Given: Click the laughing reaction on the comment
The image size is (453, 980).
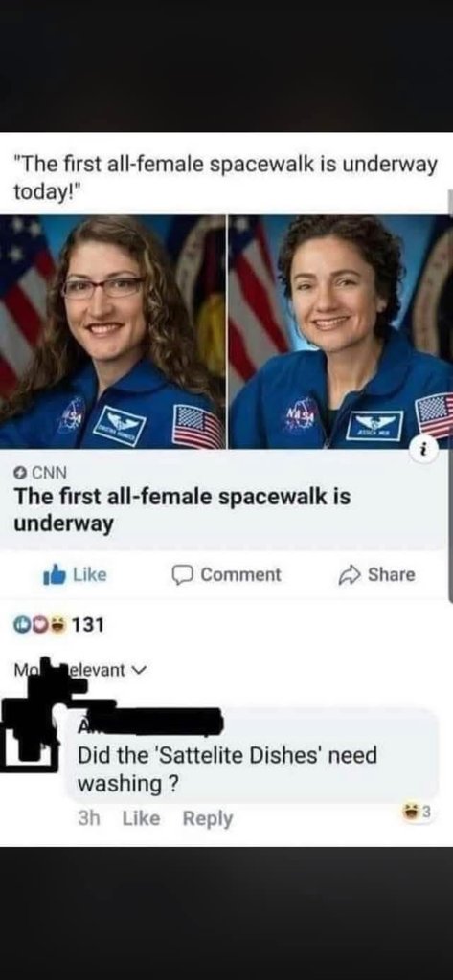Looking at the screenshot, I should coord(411,813).
